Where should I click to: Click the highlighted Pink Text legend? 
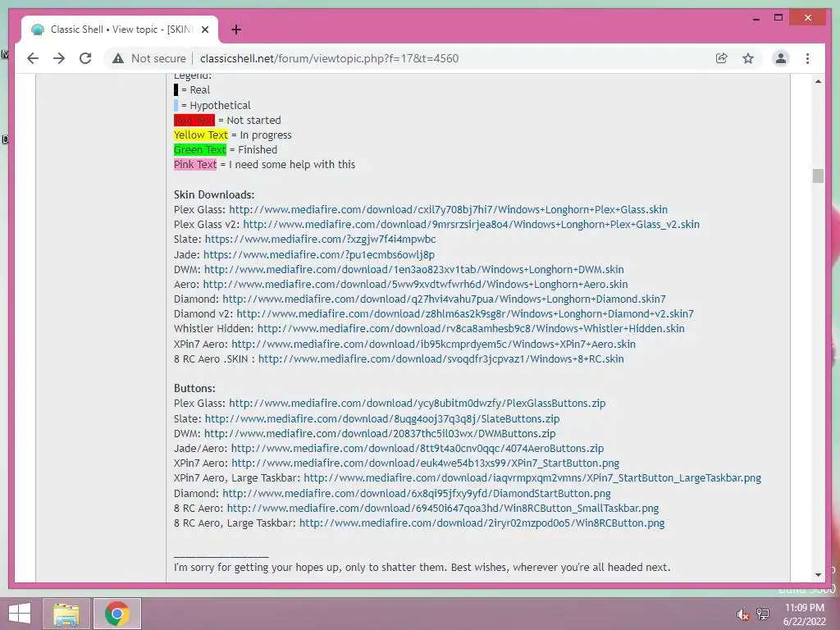click(x=195, y=164)
